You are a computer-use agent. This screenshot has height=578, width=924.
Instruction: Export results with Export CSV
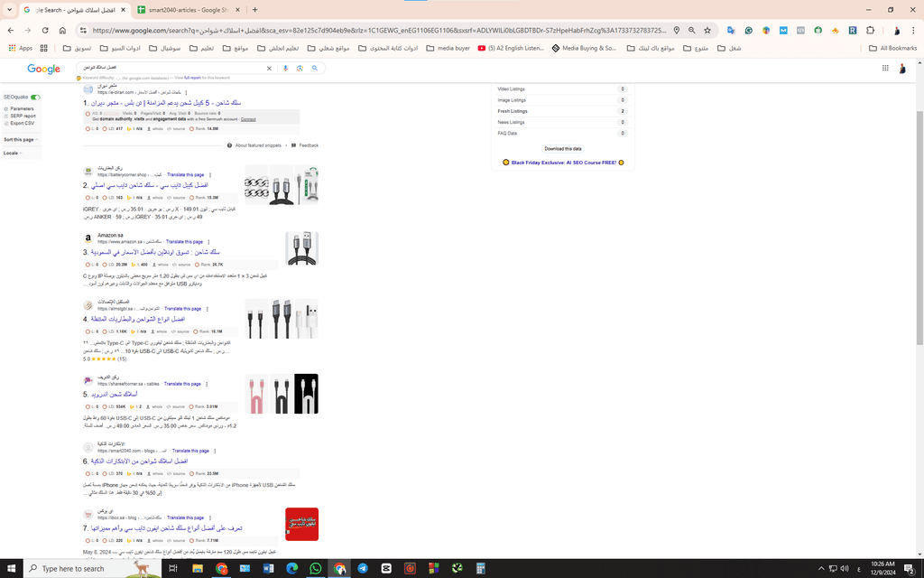tap(20, 123)
